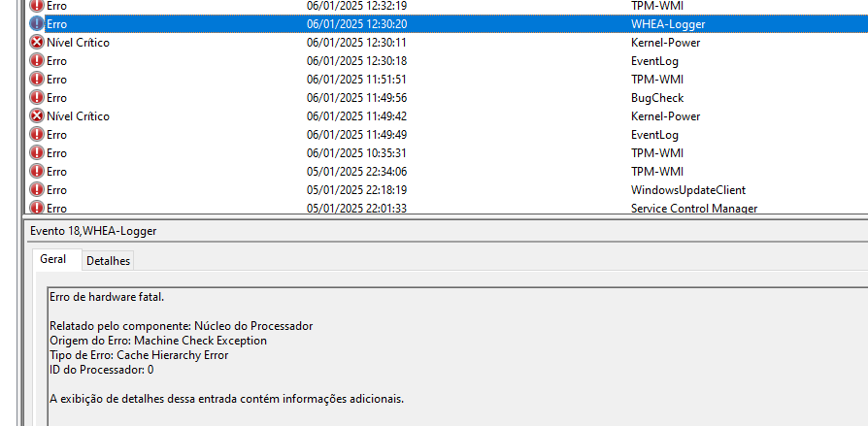This screenshot has height=426, width=868.
Task: Click 'A exibição de detalhes' sentence
Action: click(x=227, y=398)
